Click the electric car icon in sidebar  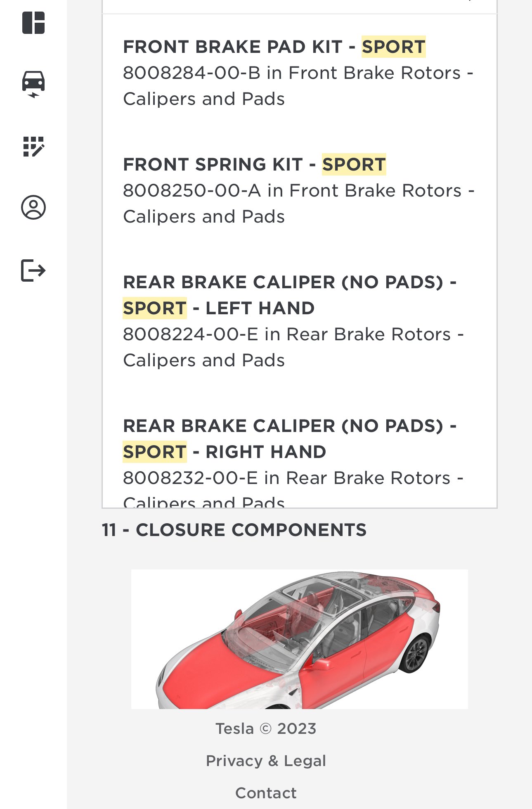(x=33, y=84)
